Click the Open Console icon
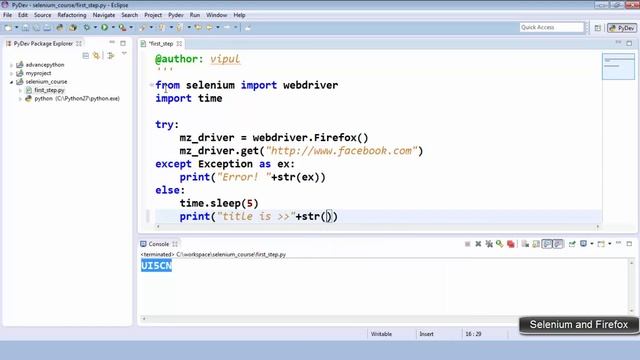 pyautogui.click(x=601, y=244)
